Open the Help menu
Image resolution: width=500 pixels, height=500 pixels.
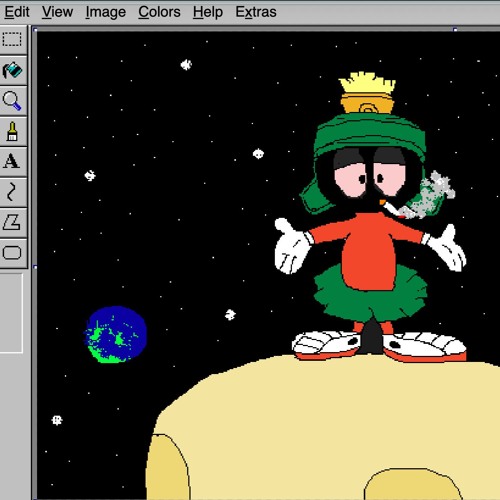[x=208, y=12]
